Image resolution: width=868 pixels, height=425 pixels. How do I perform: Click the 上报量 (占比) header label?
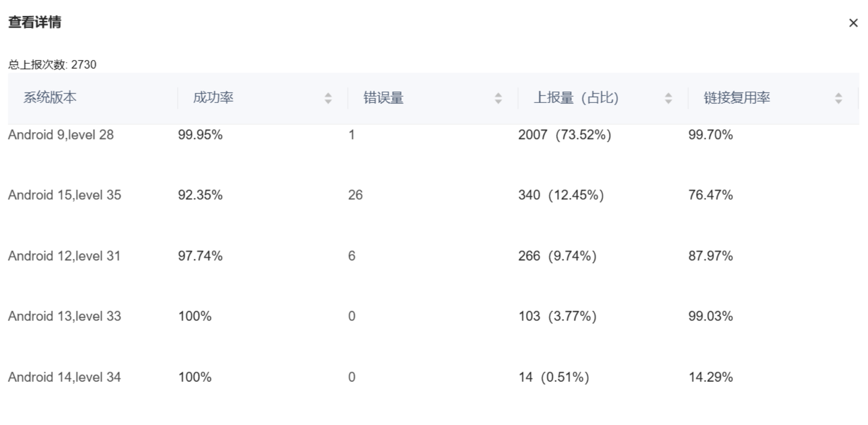(576, 98)
